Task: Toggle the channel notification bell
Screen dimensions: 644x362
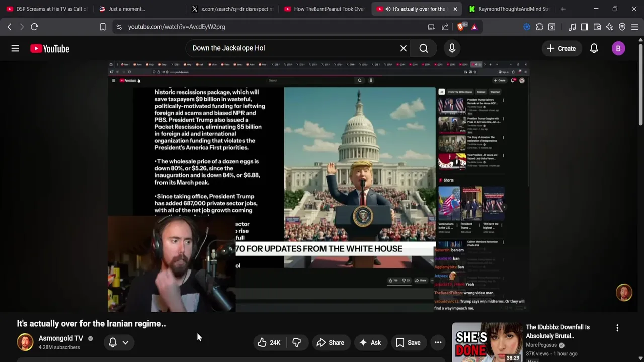Action: [113, 343]
